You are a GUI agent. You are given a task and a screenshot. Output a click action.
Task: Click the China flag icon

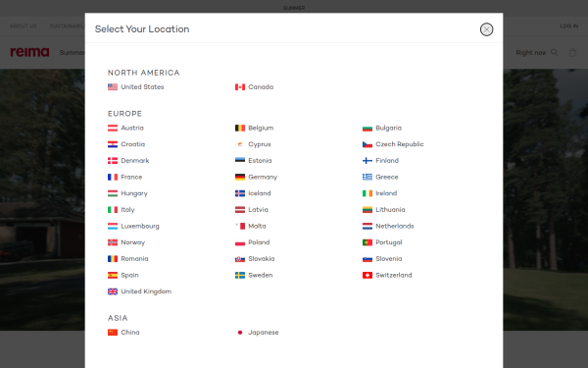point(113,333)
